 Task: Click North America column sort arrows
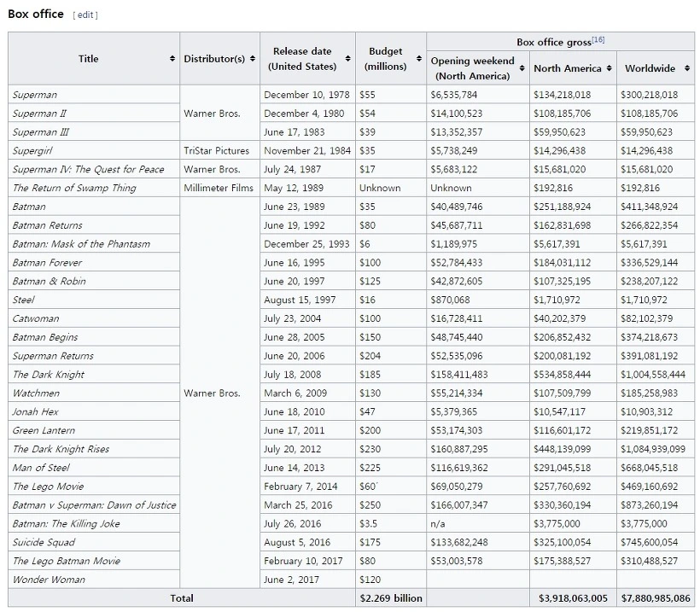click(609, 68)
